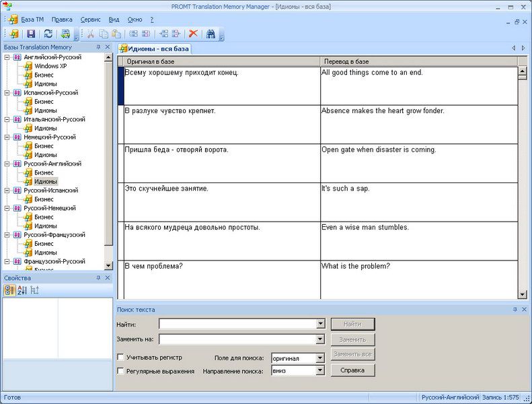Screen dimensions: 532x404
Task: Sort properties alphabetically with A-Z icon
Action: click(x=22, y=290)
